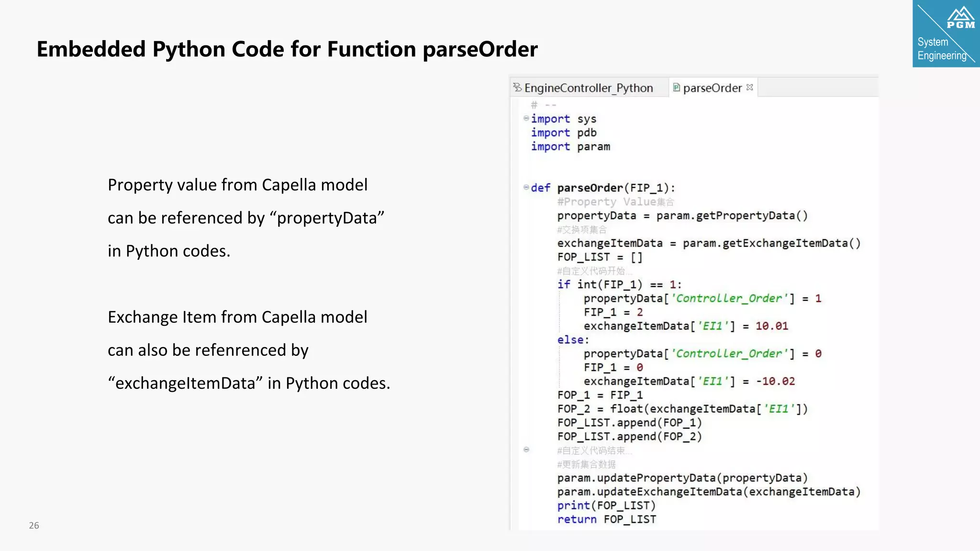980x551 pixels.
Task: Click the EngineController_Python tab icon
Action: pyautogui.click(x=517, y=87)
